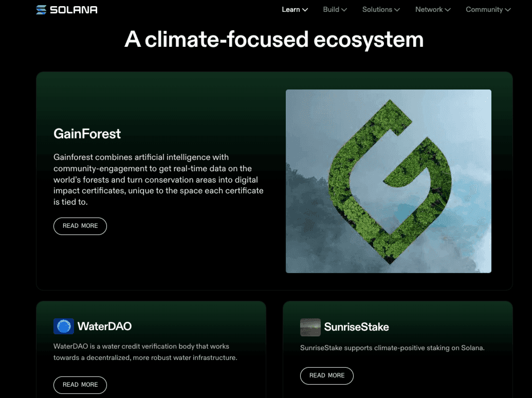Click the WaterDAO water credit description

point(145,352)
